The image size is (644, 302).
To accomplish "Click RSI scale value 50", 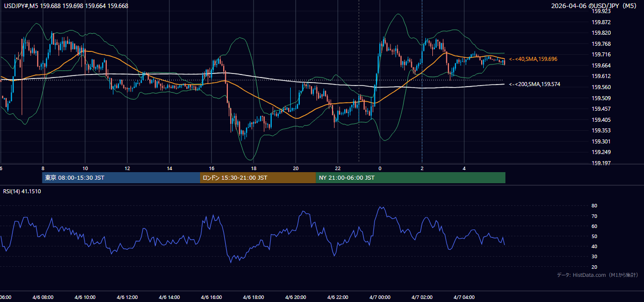I will coord(594,236).
